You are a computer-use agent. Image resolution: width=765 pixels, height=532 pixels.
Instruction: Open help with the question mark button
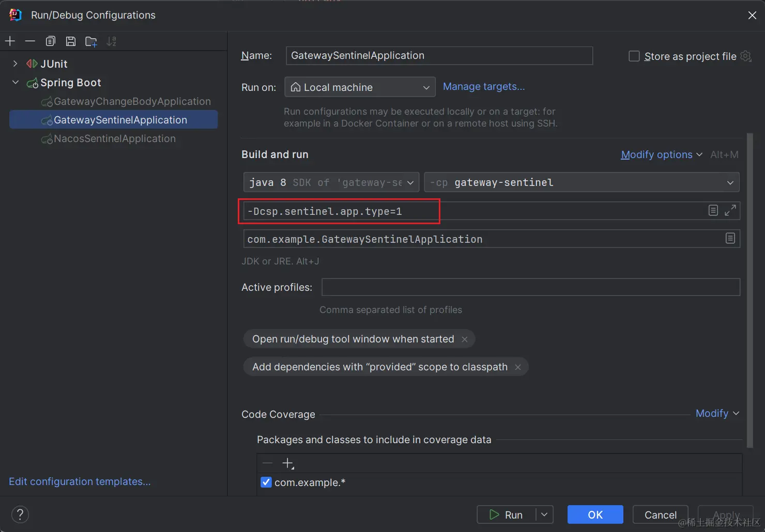(20, 514)
